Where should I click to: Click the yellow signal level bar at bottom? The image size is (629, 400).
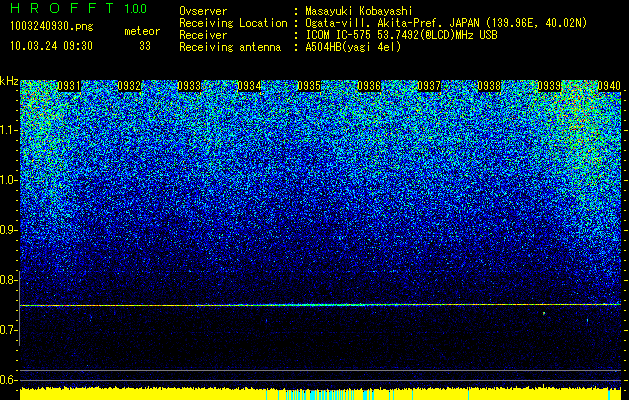[x=320, y=394]
